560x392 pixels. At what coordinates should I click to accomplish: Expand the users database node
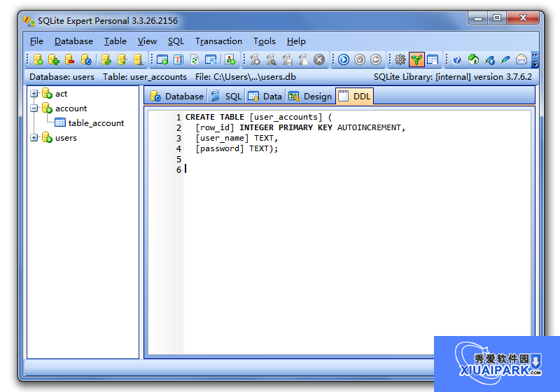pos(34,137)
